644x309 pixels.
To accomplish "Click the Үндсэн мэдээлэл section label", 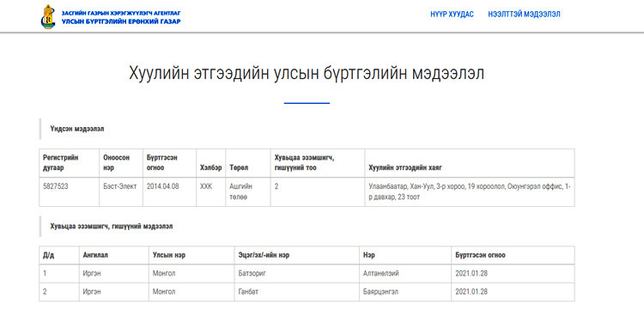I will coord(76,129).
